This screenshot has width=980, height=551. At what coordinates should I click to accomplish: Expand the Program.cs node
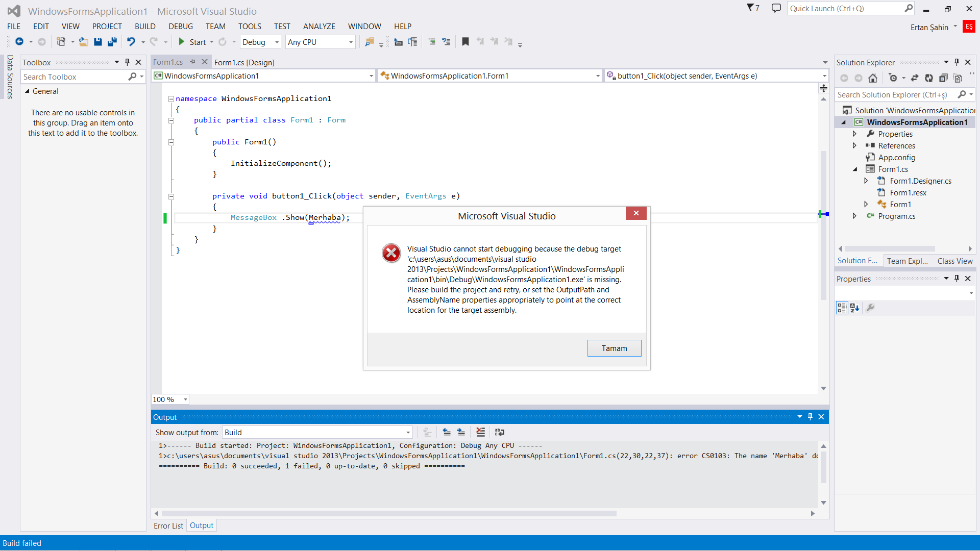tap(855, 216)
